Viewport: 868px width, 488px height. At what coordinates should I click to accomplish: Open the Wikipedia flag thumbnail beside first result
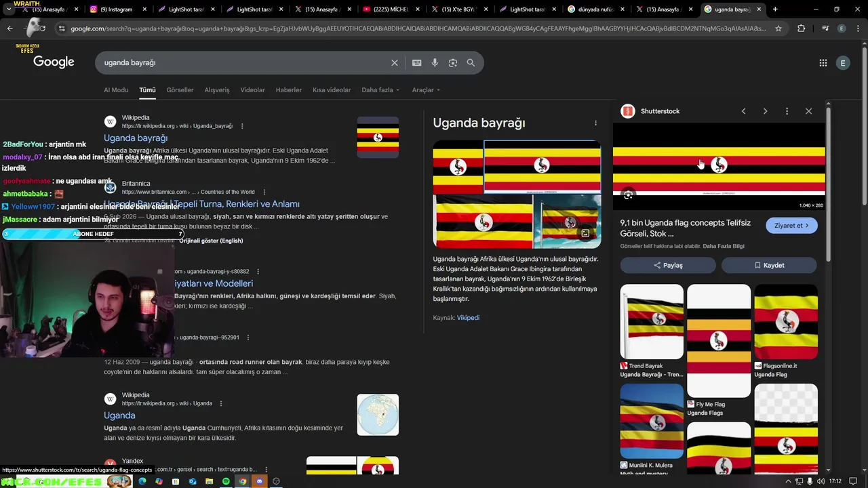point(378,138)
